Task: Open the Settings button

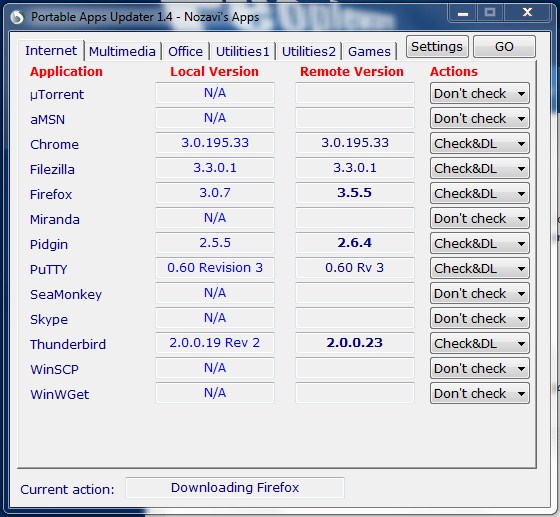Action: (437, 46)
